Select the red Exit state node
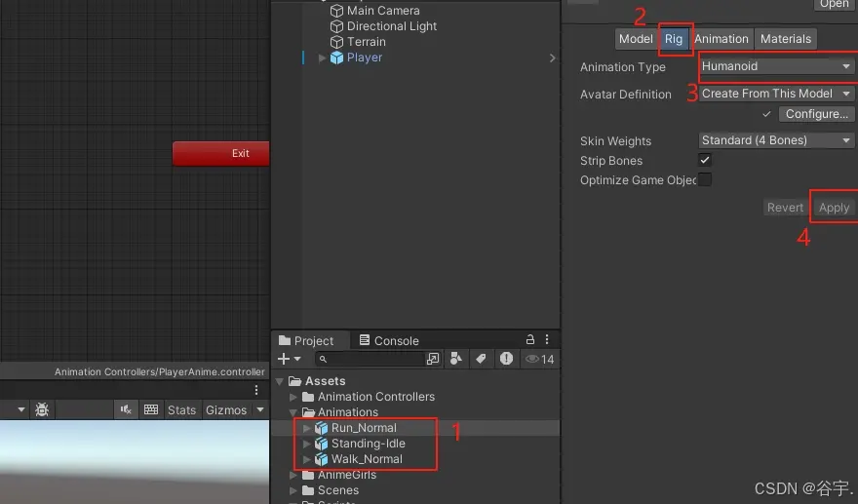This screenshot has width=858, height=504. tap(221, 153)
